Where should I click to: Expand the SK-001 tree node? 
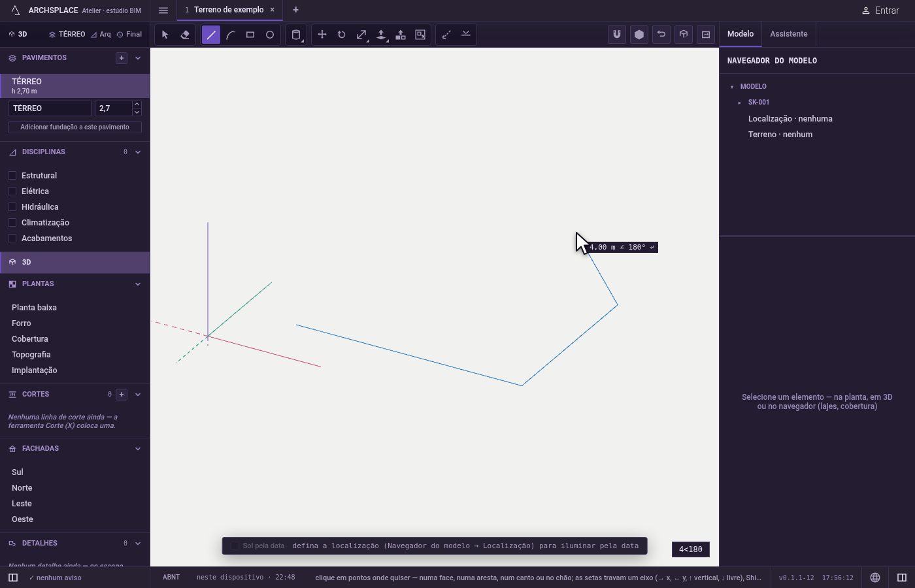740,103
